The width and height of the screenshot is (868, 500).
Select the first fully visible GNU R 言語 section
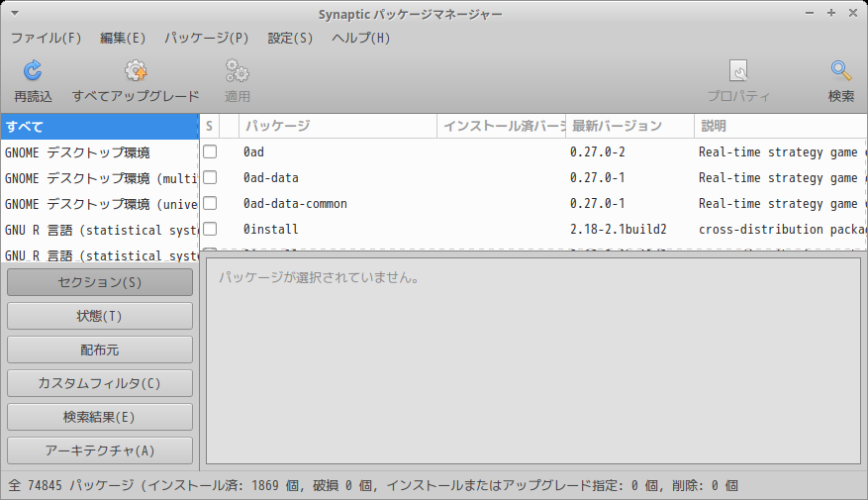click(100, 230)
